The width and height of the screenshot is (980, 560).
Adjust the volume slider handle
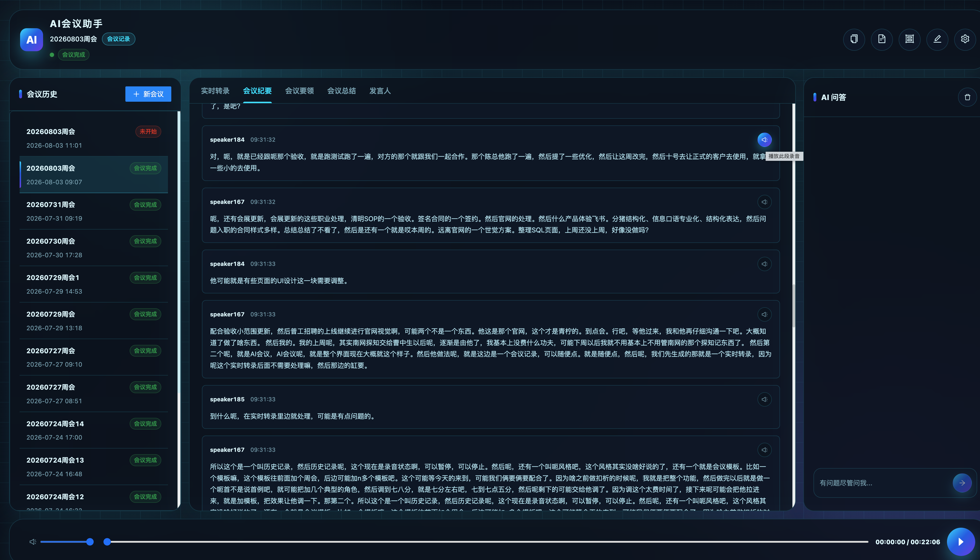pos(89,542)
